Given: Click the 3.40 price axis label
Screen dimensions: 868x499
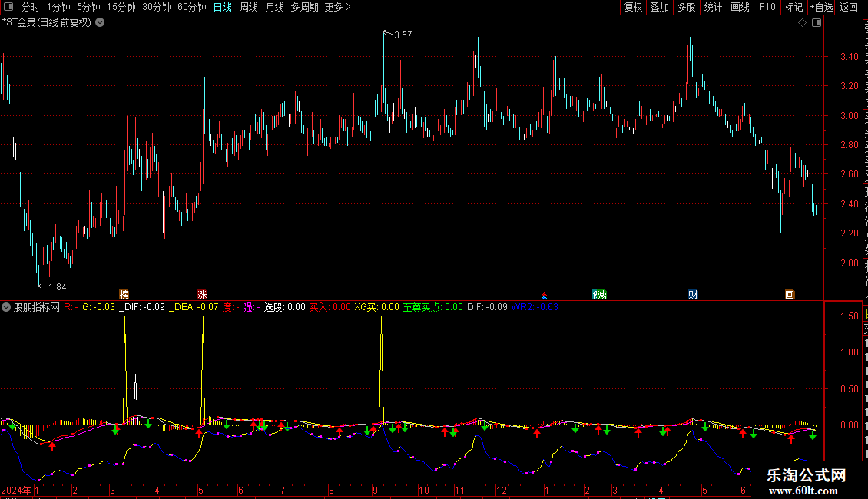Looking at the screenshot, I should tap(849, 57).
